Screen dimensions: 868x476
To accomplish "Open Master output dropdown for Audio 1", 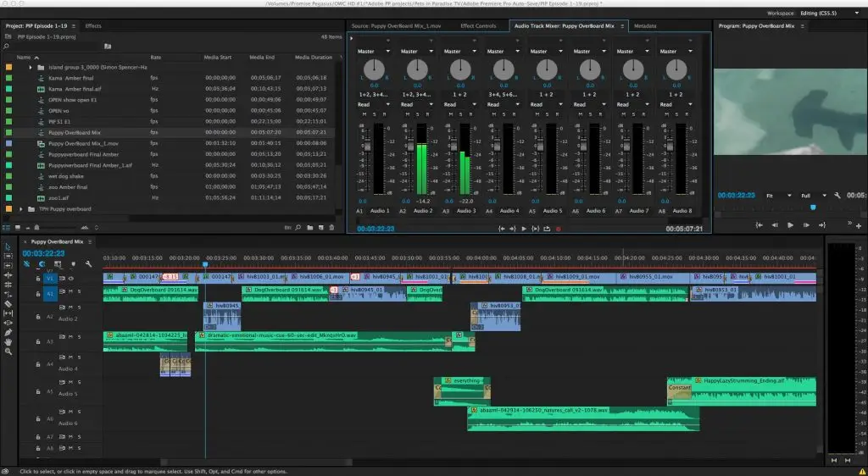I will click(x=374, y=51).
